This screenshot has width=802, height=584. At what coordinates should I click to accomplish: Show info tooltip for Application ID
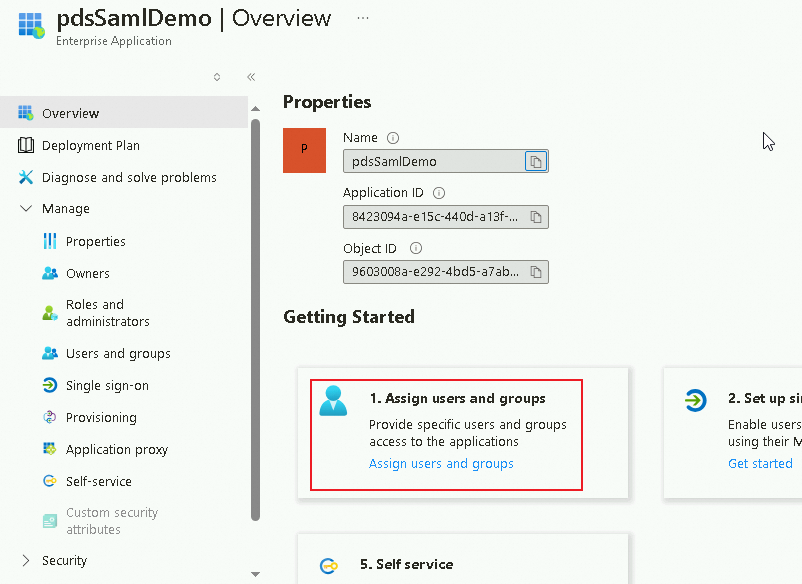pos(439,193)
